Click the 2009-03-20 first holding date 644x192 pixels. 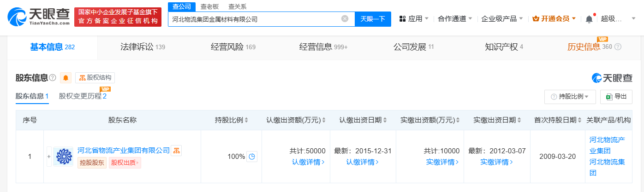pyautogui.click(x=557, y=157)
